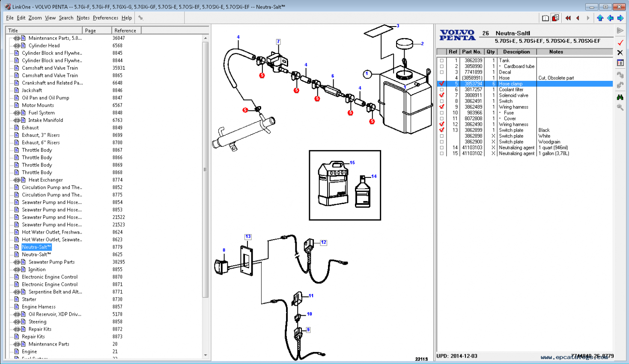629x364 pixels.
Task: Click callout number 15 on the jug diagram
Action: [x=352, y=163]
